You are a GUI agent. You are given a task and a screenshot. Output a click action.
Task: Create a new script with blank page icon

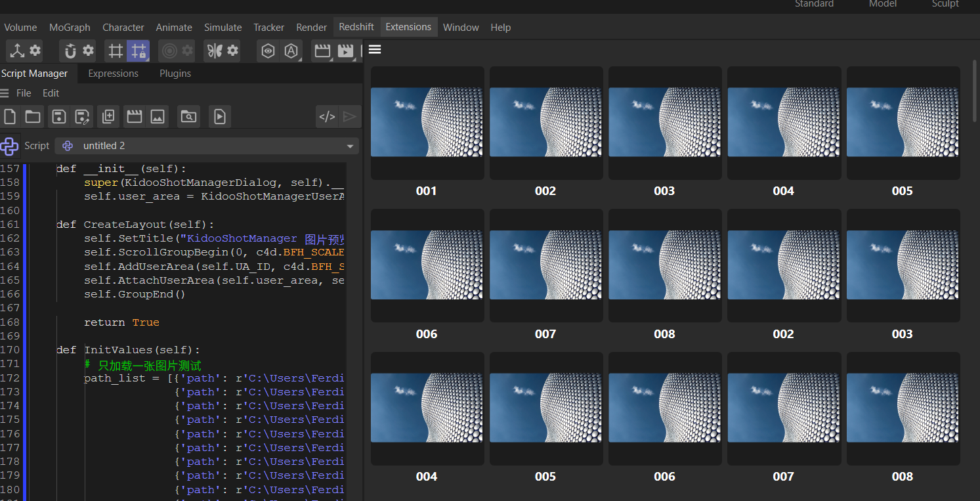(10, 117)
